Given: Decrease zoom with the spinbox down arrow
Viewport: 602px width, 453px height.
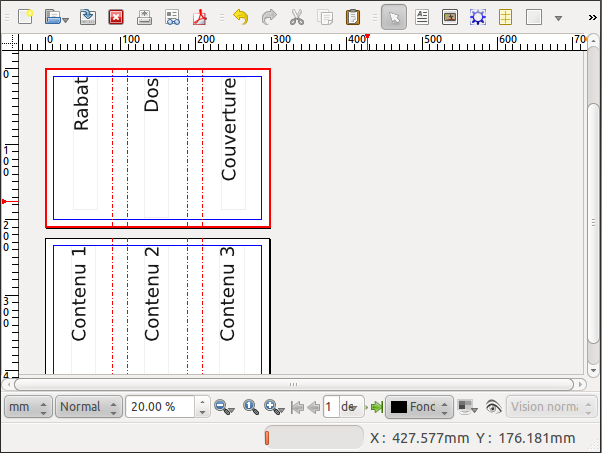Looking at the screenshot, I should pos(202,412).
